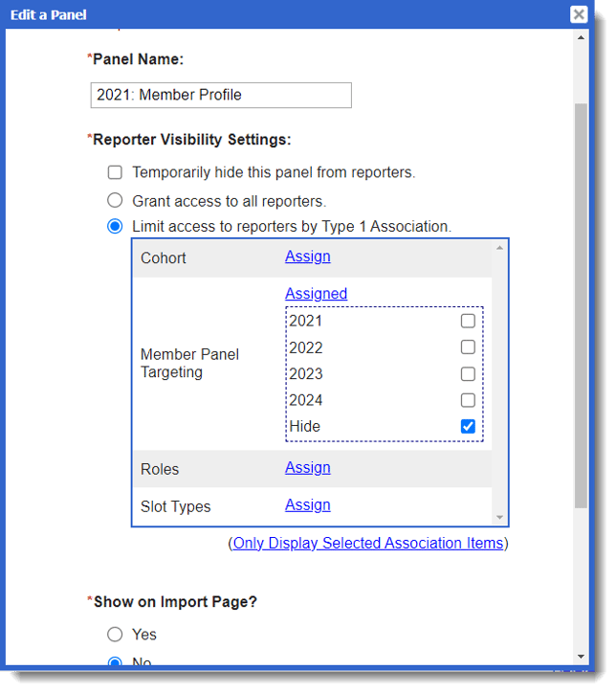Viewport: 616px width, 693px height.
Task: Close the Edit a Panel dialog
Action: pos(579,14)
